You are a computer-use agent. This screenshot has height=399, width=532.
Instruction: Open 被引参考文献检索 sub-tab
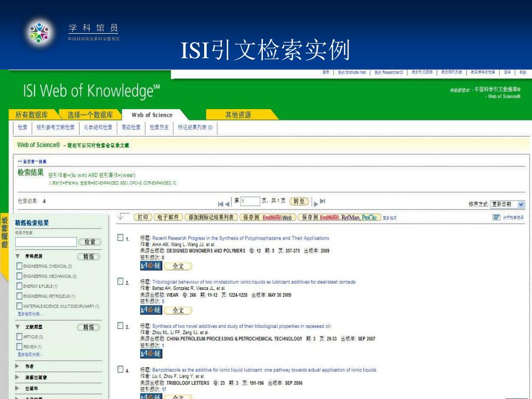tap(56, 127)
